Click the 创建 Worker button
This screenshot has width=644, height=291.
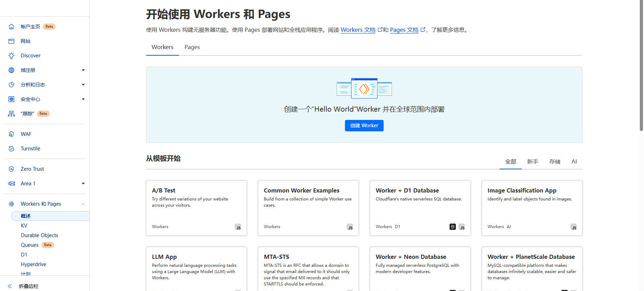364,126
